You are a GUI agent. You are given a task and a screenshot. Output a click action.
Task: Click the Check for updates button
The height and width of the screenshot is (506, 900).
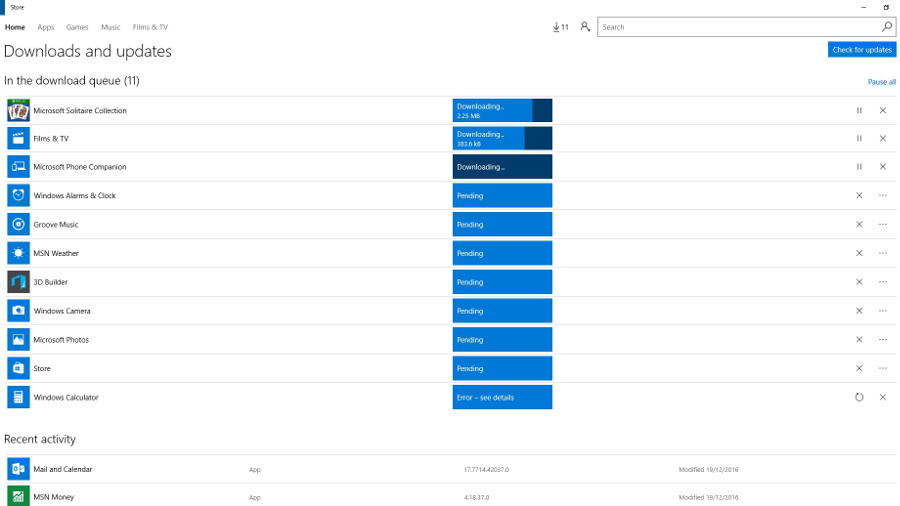click(862, 49)
